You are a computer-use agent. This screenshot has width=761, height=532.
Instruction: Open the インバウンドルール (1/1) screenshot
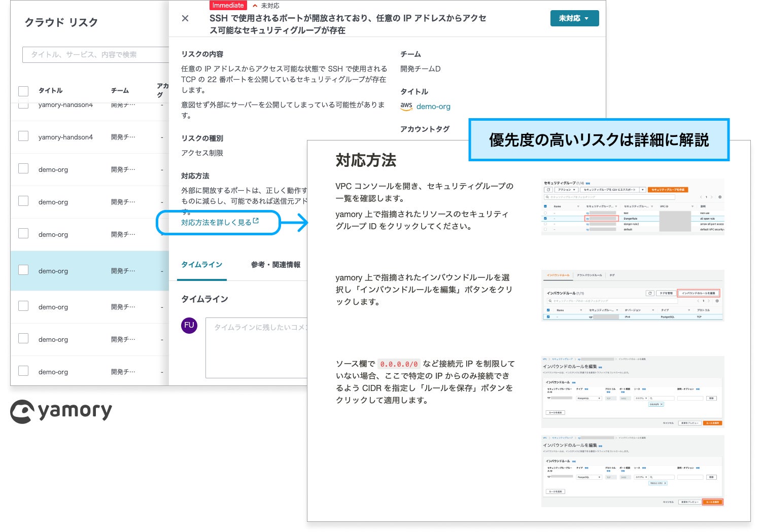[x=633, y=296]
